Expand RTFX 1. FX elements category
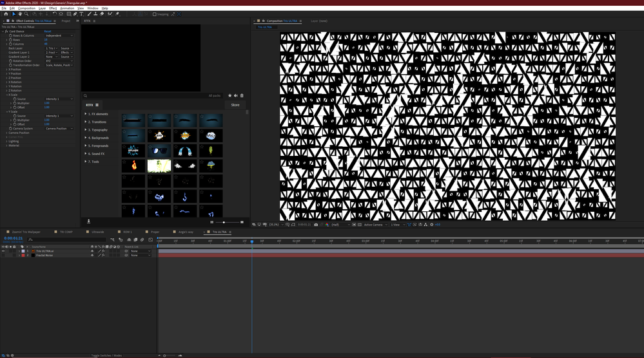 pyautogui.click(x=86, y=114)
